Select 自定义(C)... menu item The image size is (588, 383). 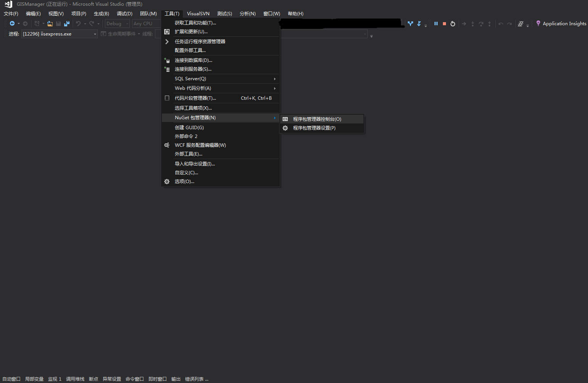point(221,173)
